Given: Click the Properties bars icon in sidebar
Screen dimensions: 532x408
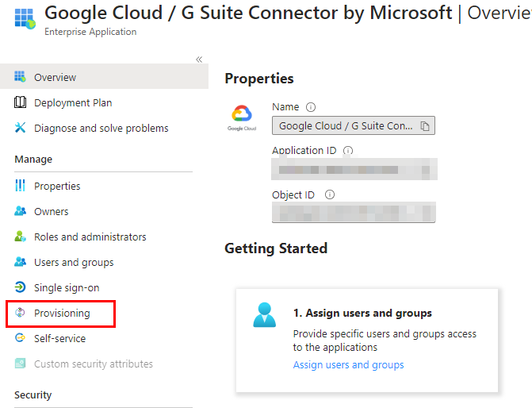Looking at the screenshot, I should coord(20,186).
